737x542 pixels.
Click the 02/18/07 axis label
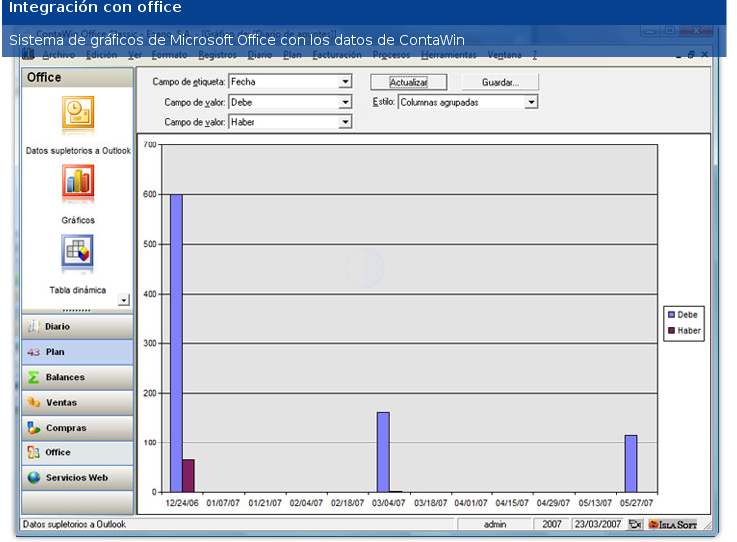click(x=347, y=503)
